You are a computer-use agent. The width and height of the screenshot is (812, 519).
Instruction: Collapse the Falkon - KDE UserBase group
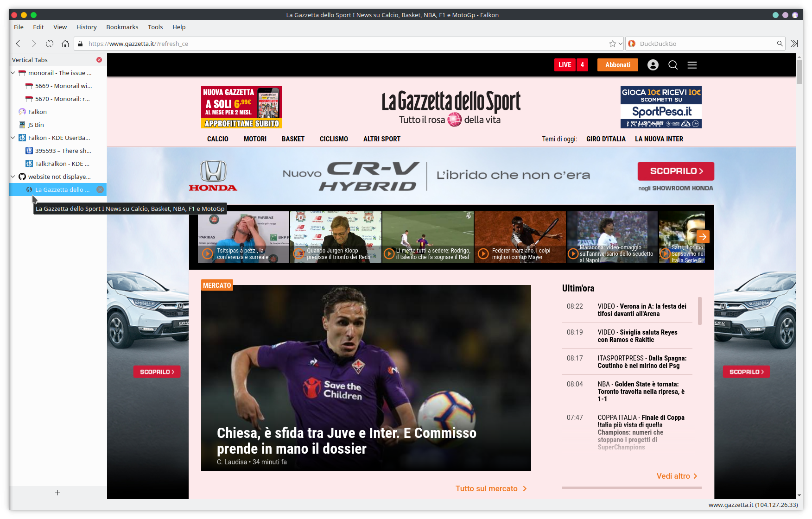coord(13,138)
